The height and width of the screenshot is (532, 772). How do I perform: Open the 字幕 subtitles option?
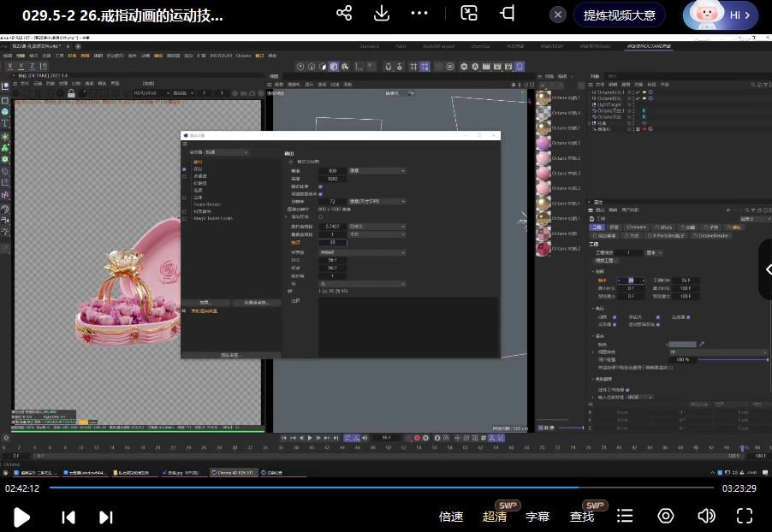click(537, 517)
